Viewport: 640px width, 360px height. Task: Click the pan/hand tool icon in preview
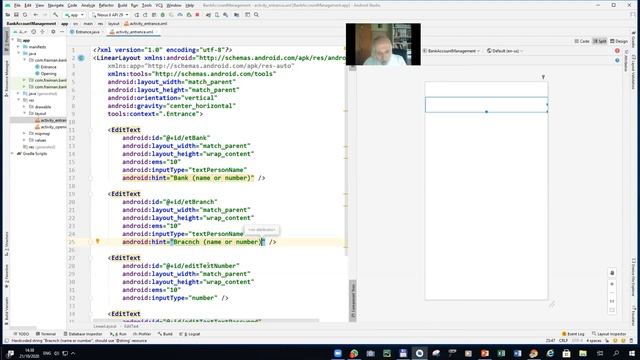612,273
